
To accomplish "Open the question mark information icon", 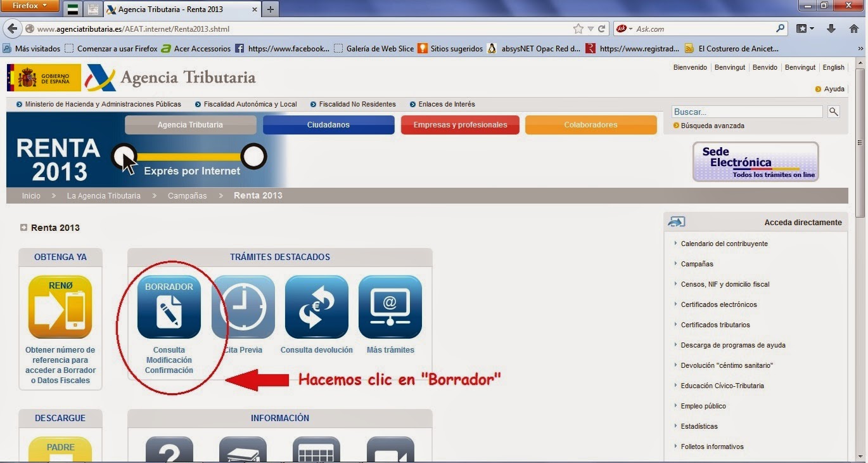I will (169, 449).
